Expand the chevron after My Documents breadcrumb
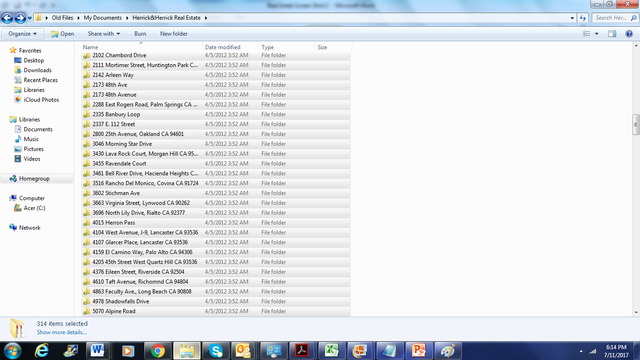Viewport: 640px width, 360px height. pos(127,18)
